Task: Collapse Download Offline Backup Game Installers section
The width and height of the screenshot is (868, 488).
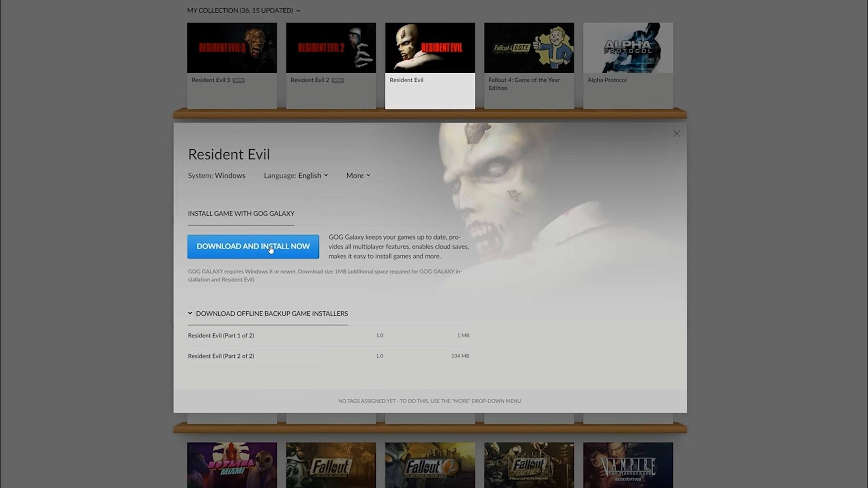Action: 268,313
